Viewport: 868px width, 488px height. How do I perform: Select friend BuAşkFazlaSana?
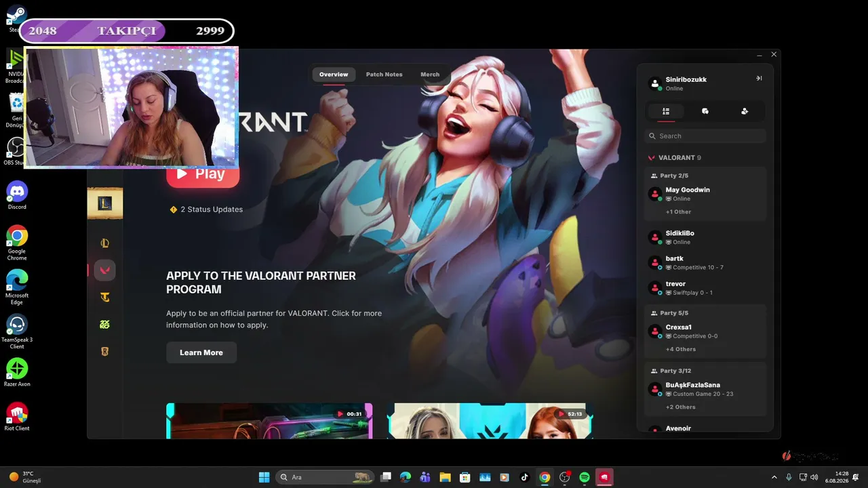[705, 389]
